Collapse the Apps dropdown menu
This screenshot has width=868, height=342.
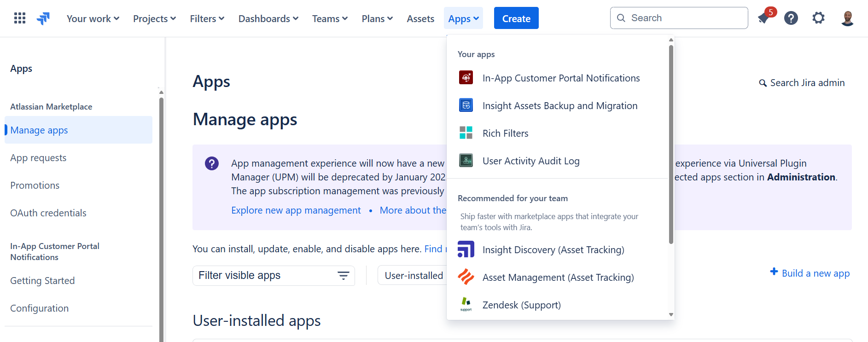[x=464, y=18]
